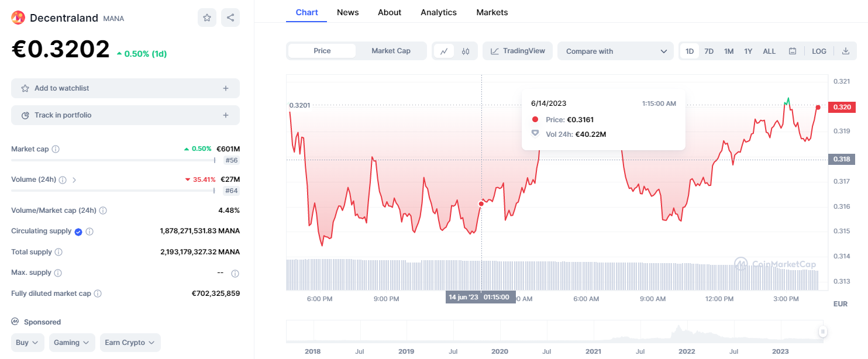The height and width of the screenshot is (359, 868).
Task: Show Fully diluted market cap info icon
Action: coord(98,294)
